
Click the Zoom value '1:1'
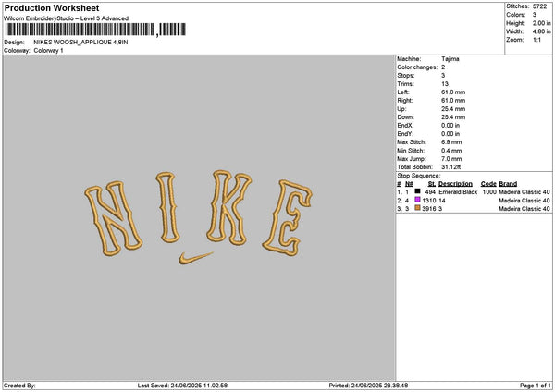(x=536, y=40)
